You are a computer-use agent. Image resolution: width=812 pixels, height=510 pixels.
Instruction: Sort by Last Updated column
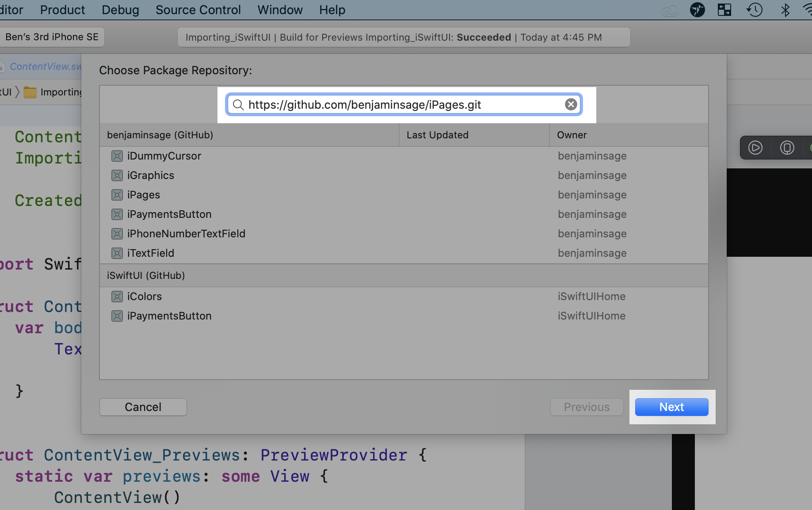[474, 135]
